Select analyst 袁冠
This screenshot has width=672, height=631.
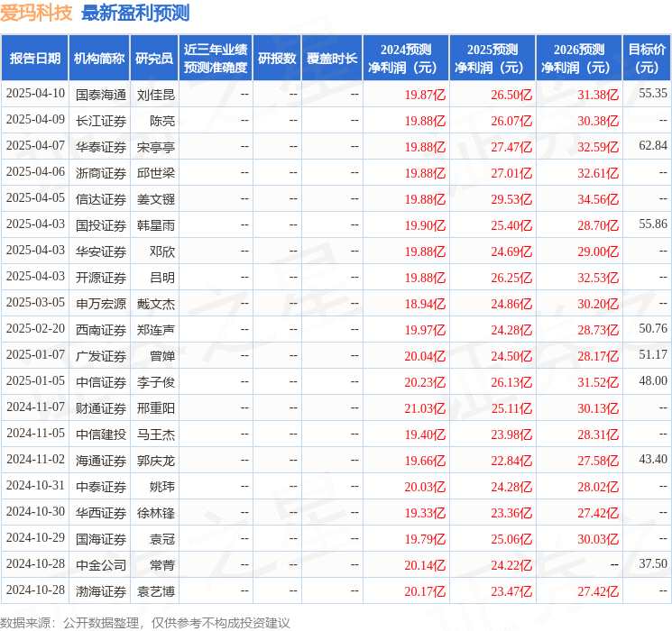162,539
